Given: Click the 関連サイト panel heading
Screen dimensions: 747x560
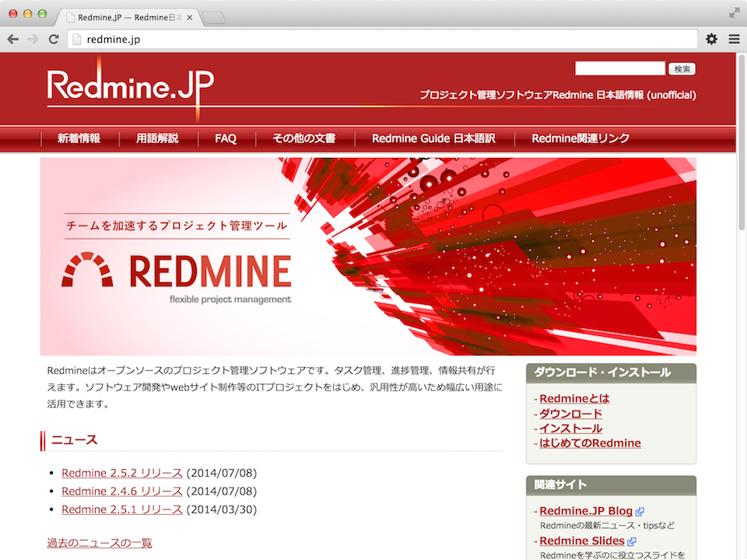Looking at the screenshot, I should tap(560, 485).
